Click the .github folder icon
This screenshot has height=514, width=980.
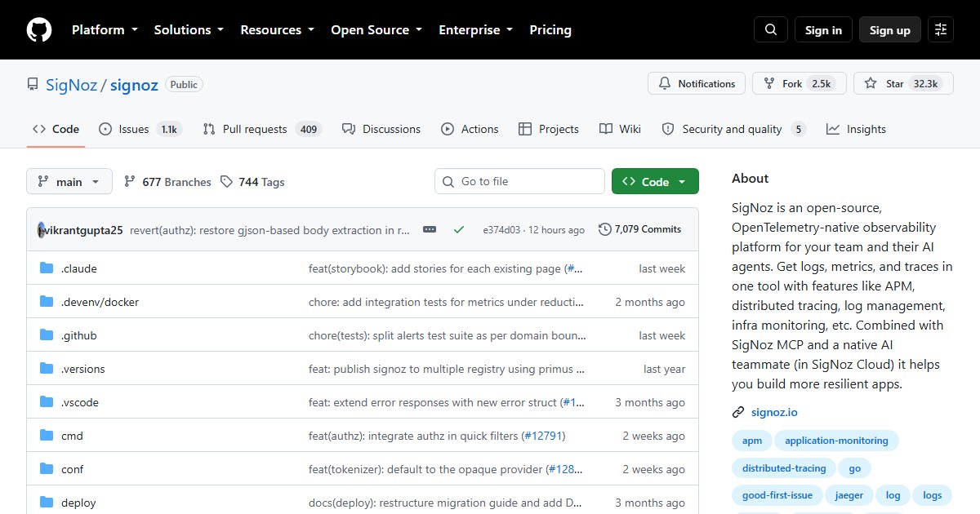pyautogui.click(x=47, y=335)
